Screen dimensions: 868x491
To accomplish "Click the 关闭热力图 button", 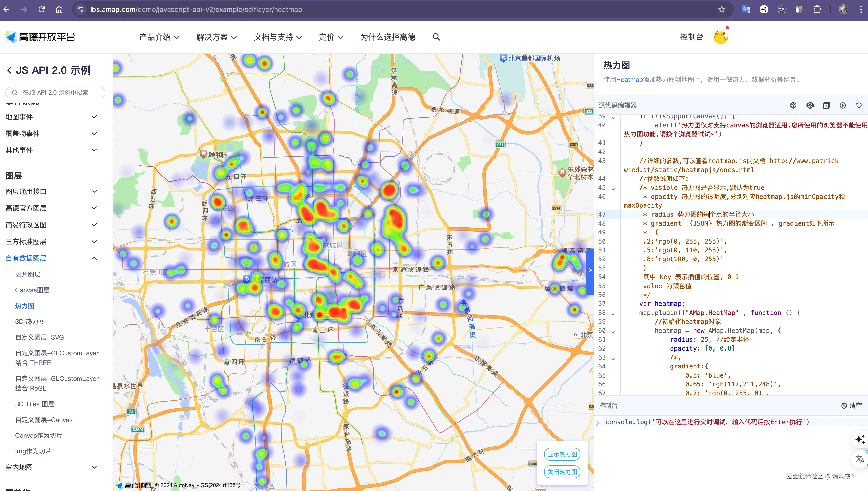I will pos(562,472).
